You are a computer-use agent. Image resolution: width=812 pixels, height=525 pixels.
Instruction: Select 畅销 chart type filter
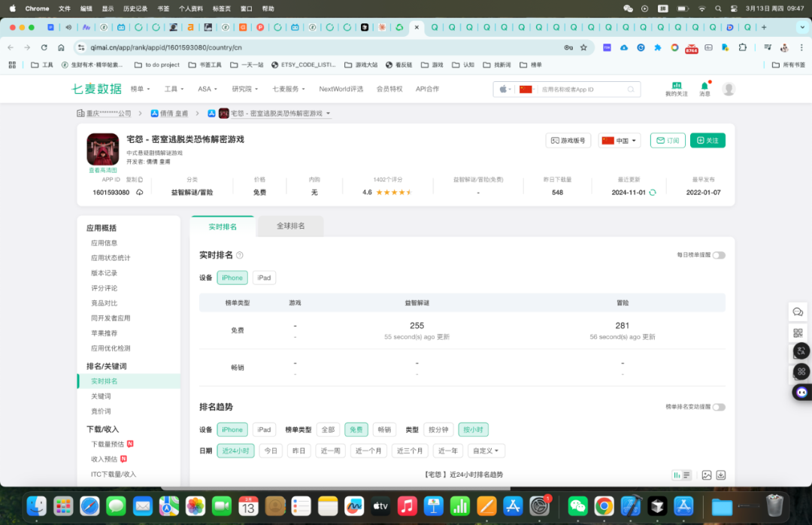(x=384, y=429)
